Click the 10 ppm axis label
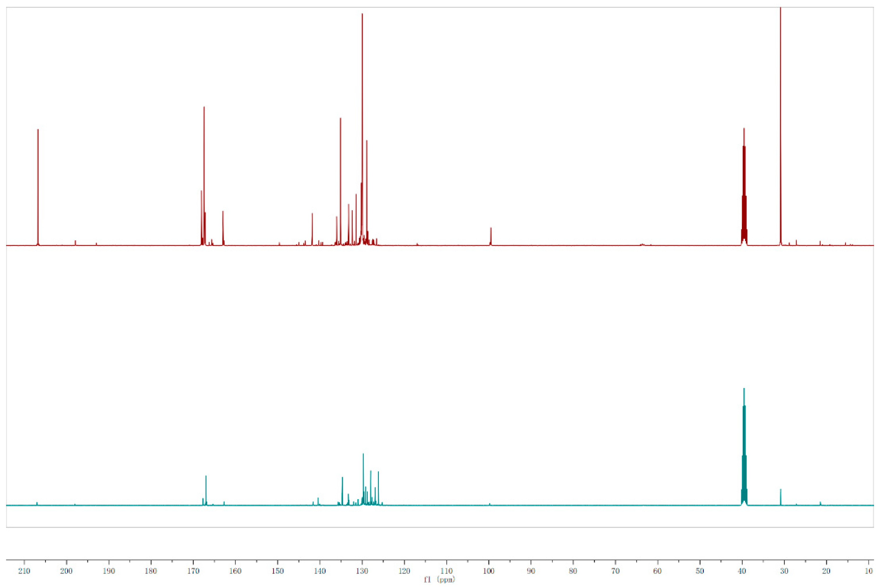 (869, 570)
